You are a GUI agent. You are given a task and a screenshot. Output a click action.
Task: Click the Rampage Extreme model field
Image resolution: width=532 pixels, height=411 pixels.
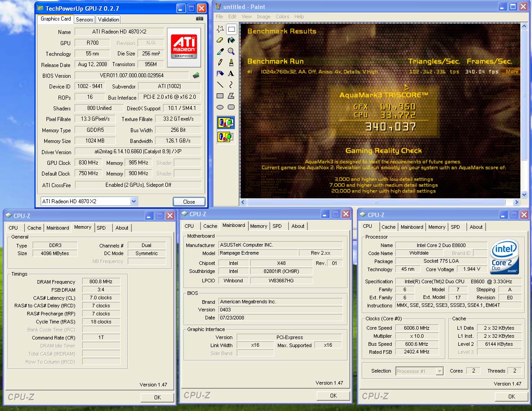click(259, 253)
